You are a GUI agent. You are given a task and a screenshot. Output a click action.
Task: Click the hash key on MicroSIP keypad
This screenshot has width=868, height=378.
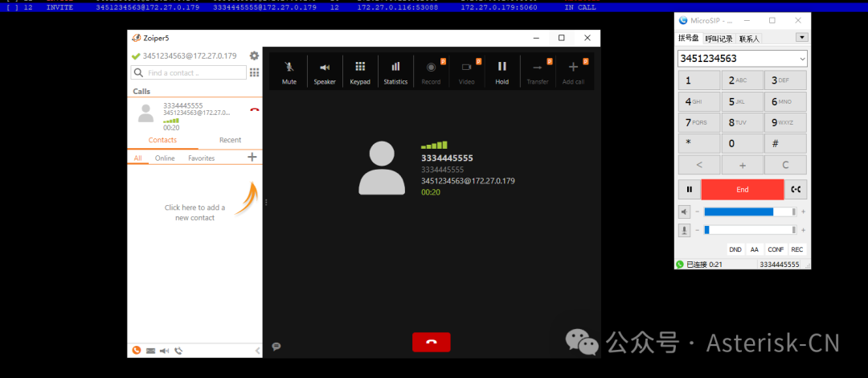[785, 143]
